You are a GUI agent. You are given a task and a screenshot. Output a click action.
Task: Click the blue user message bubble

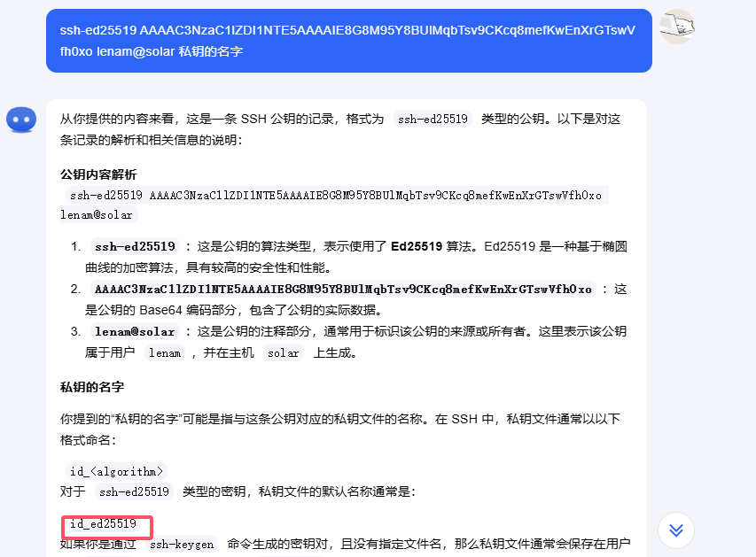[349, 41]
